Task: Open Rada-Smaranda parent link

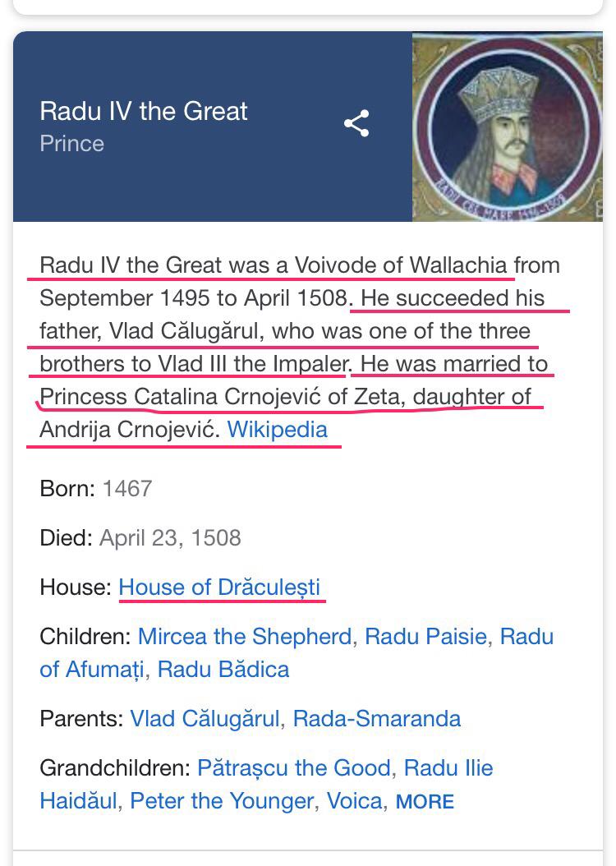Action: 376,719
